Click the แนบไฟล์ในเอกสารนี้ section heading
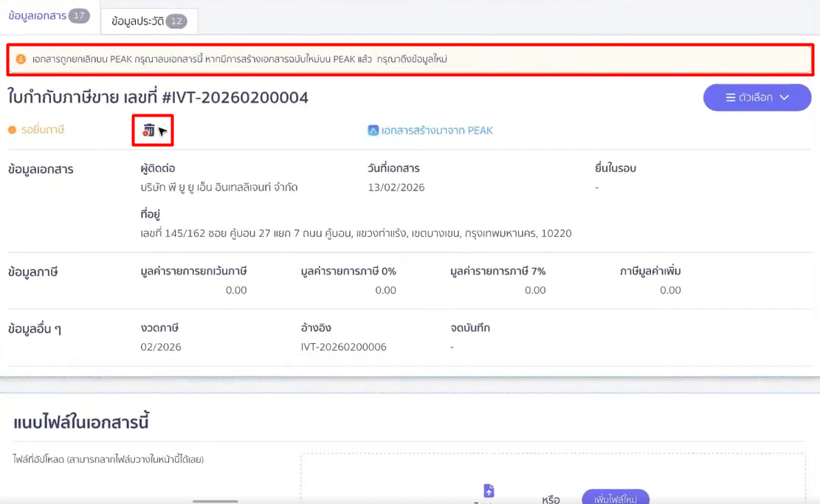The image size is (820, 504). (81, 422)
